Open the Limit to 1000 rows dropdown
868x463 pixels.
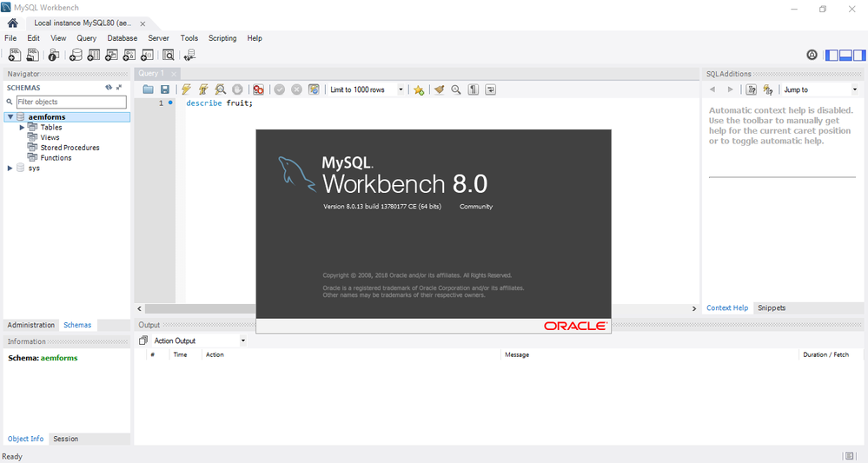tap(401, 89)
